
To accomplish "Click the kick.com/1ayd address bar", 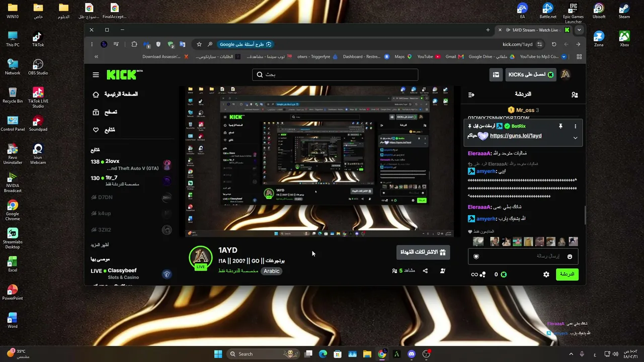I will pos(518,44).
